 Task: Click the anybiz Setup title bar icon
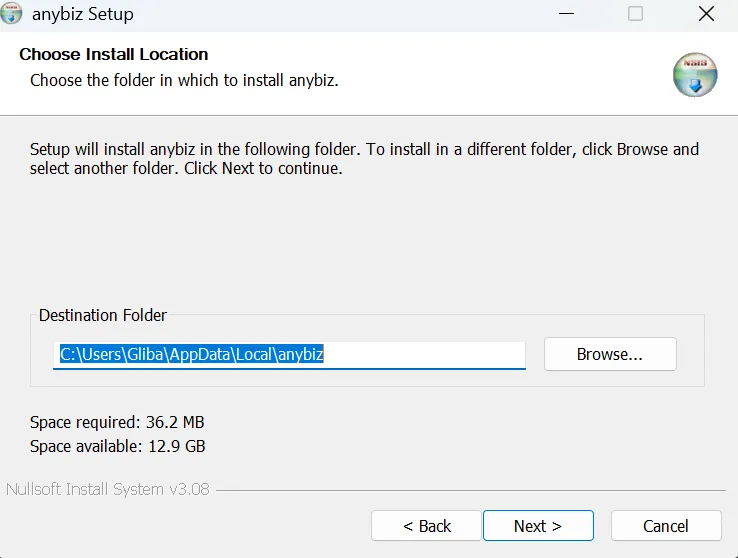pyautogui.click(x=10, y=13)
